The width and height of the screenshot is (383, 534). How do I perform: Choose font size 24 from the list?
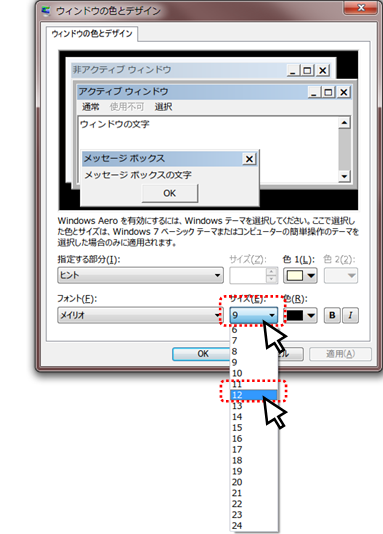click(x=254, y=525)
